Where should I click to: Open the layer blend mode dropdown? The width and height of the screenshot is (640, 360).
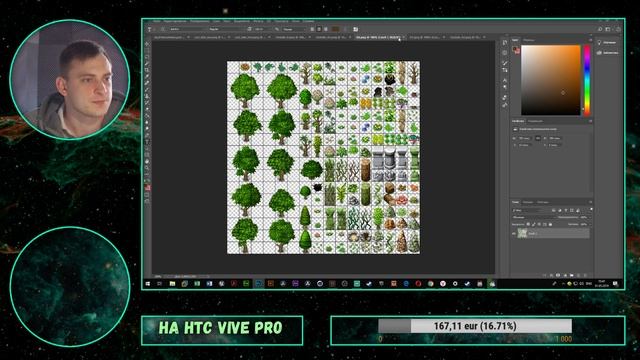[x=533, y=217]
